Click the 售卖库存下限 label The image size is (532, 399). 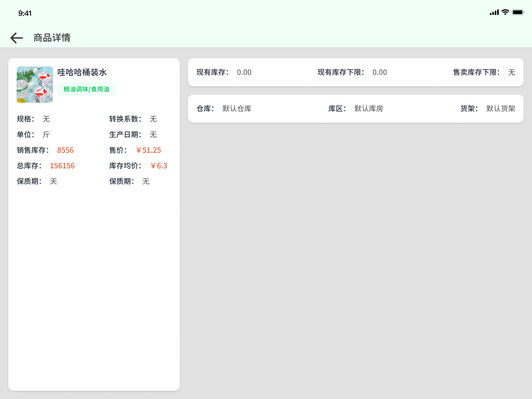(476, 72)
